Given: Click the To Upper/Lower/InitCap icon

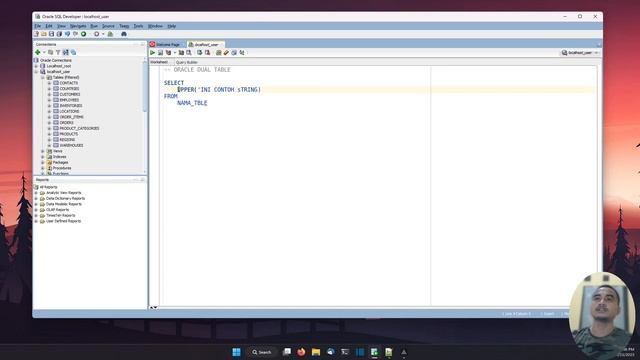Looking at the screenshot, I should (x=242, y=53).
